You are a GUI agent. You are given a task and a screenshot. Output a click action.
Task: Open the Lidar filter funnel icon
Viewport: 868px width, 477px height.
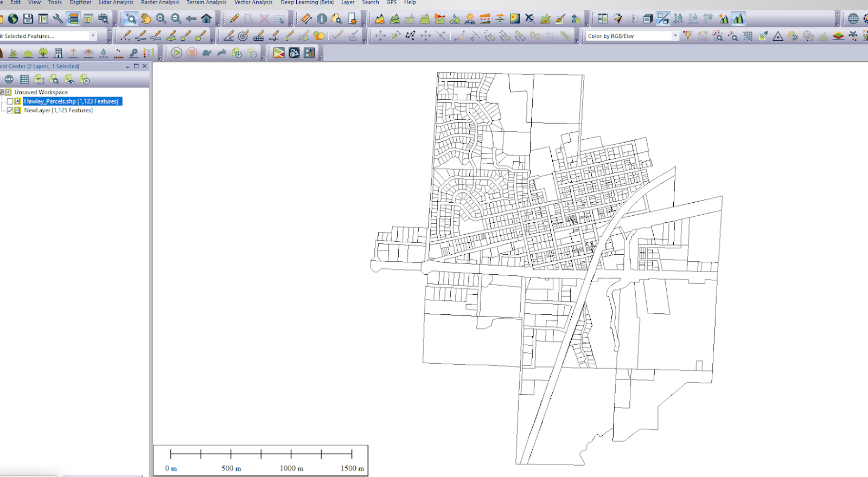click(688, 36)
